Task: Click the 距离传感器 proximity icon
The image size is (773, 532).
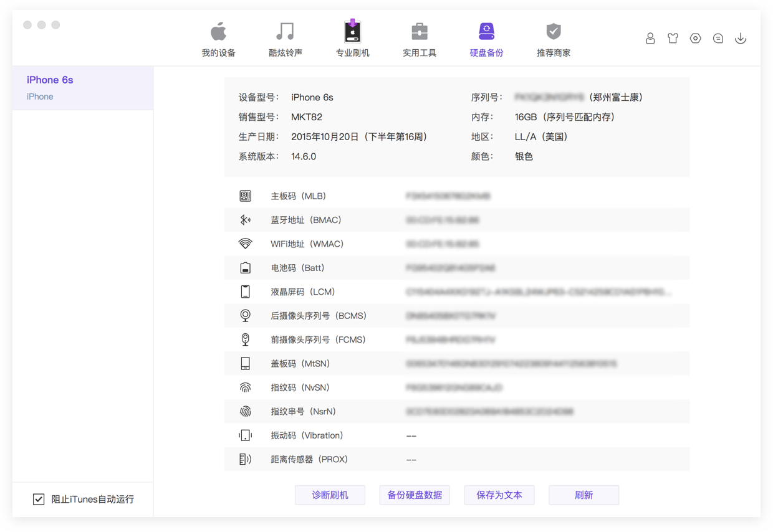Action: tap(246, 459)
